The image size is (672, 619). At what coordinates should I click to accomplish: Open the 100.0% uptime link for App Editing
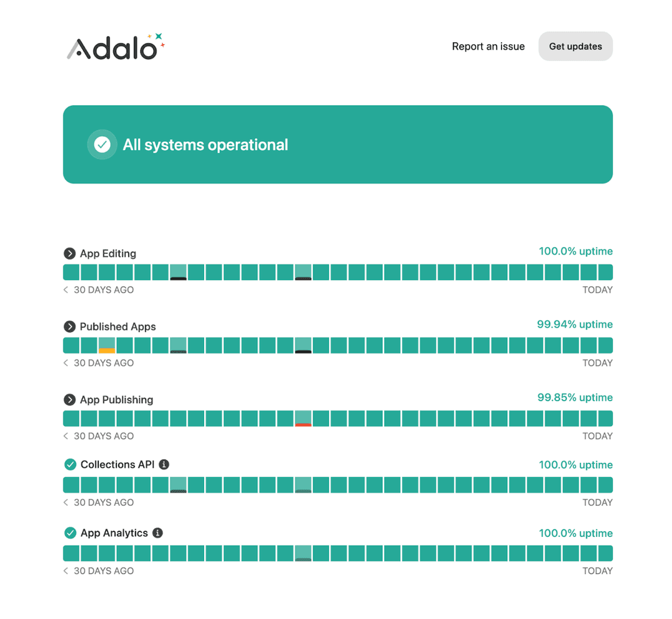pyautogui.click(x=576, y=251)
